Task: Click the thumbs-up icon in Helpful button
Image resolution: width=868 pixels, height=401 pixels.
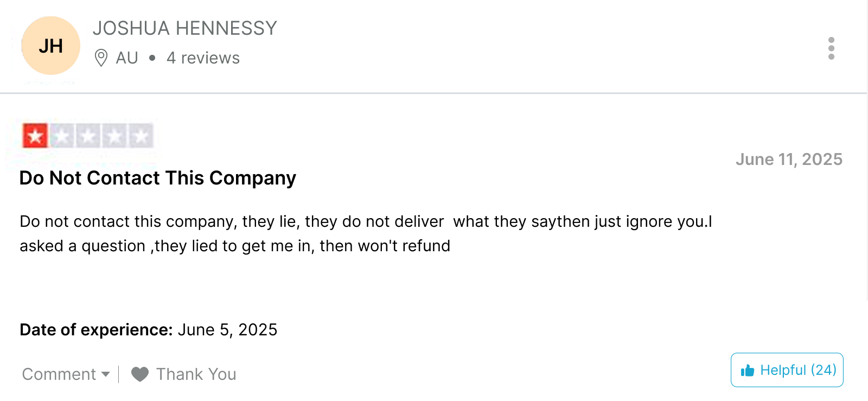Action: [x=748, y=371]
